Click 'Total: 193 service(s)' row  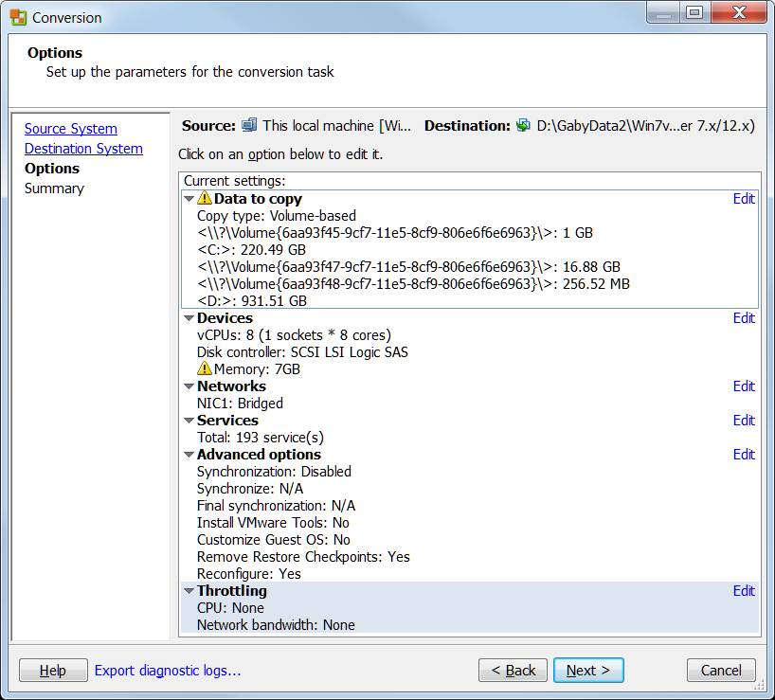point(261,438)
